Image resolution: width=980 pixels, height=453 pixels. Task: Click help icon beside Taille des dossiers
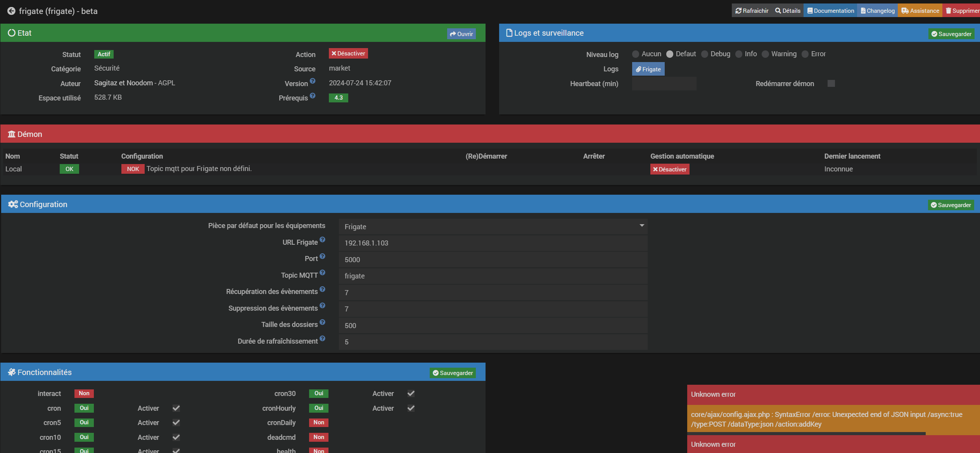[322, 322]
